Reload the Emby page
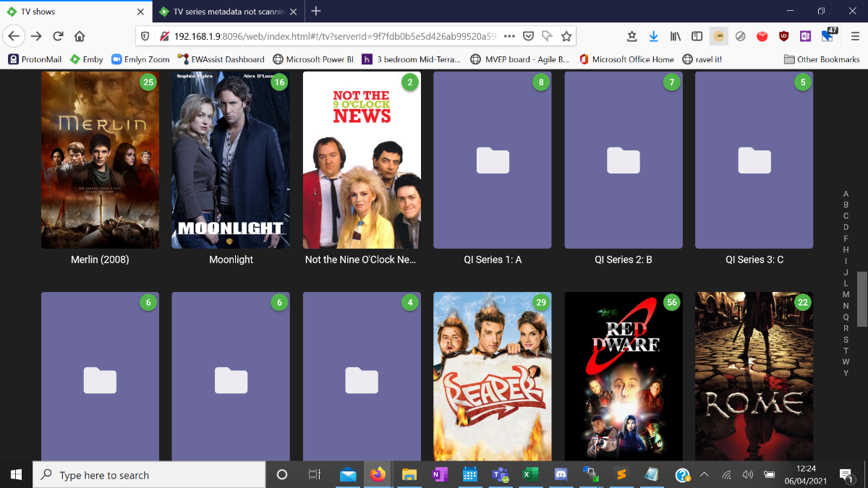 point(59,36)
